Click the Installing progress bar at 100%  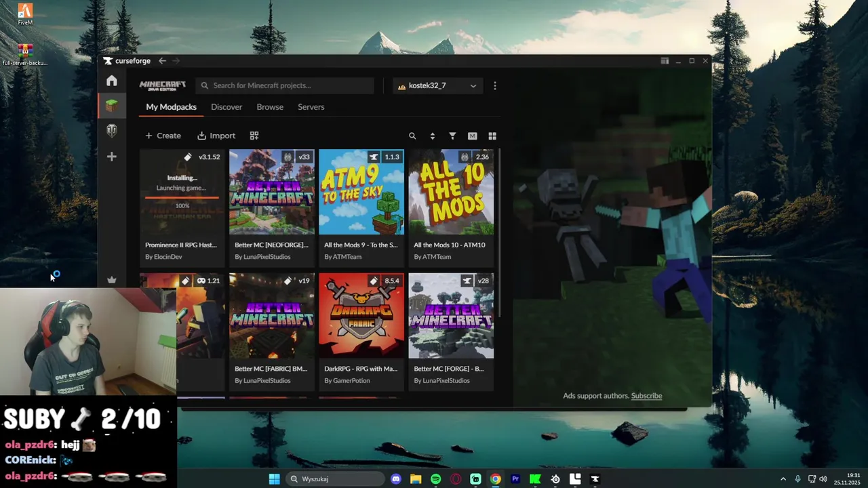(182, 197)
